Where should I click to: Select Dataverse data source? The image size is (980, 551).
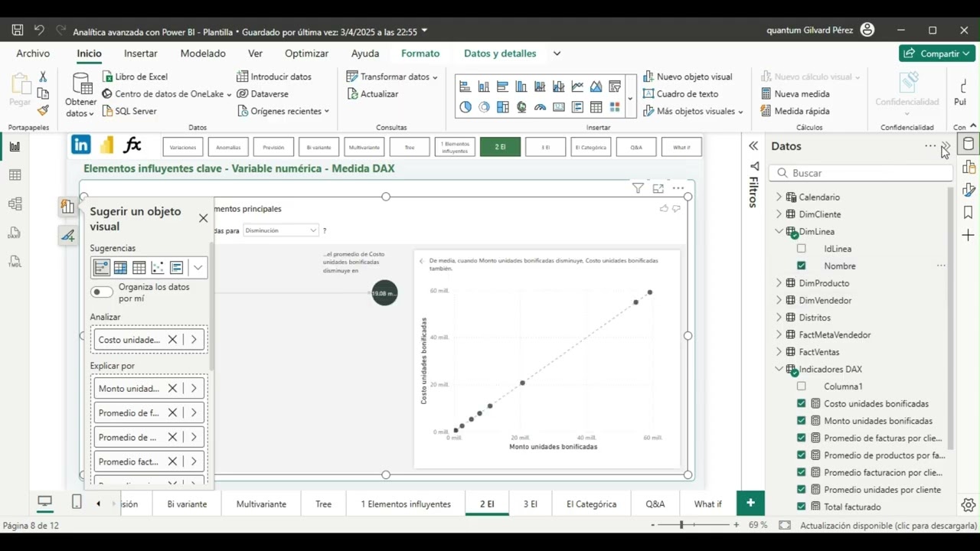(263, 93)
